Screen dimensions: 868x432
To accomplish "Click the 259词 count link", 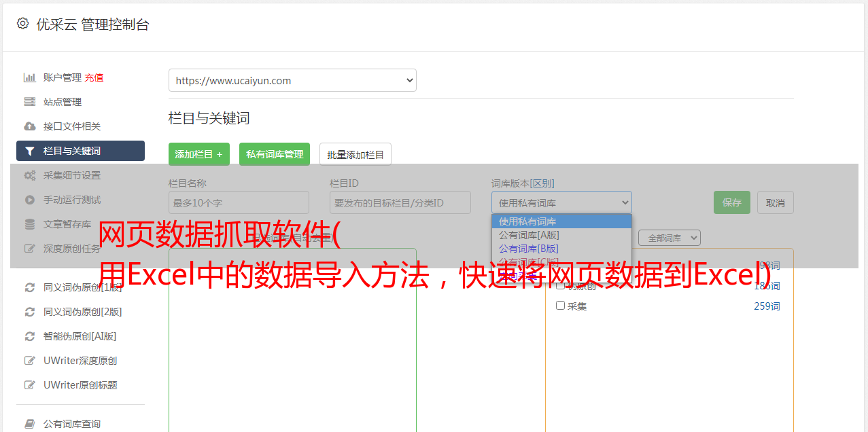I will tap(767, 306).
